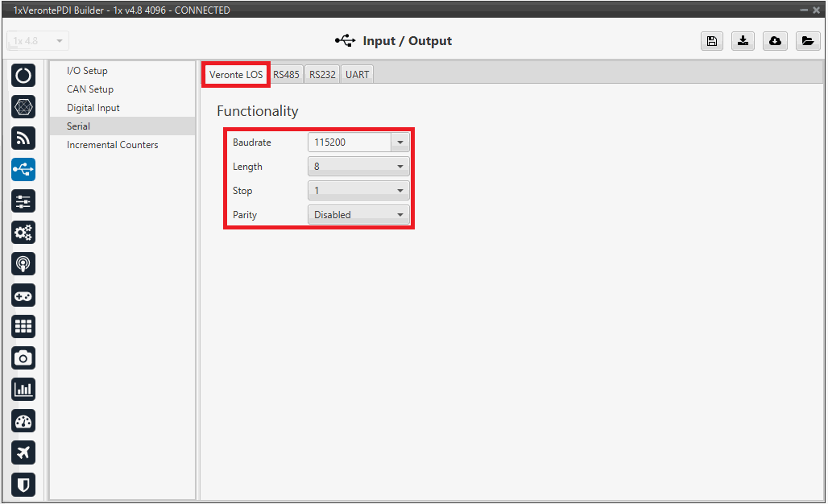Click the Baudrate value field 115200
The width and height of the screenshot is (828, 504).
pyautogui.click(x=350, y=143)
